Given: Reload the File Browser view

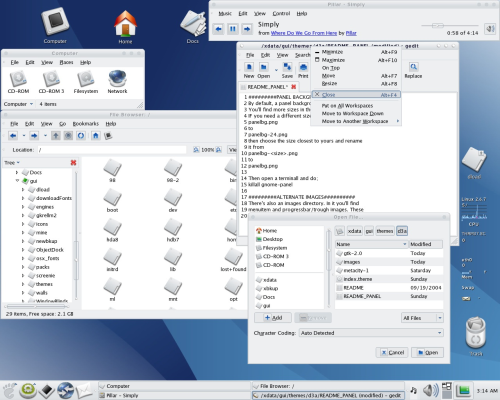Looking at the screenshot, I should coord(81,136).
